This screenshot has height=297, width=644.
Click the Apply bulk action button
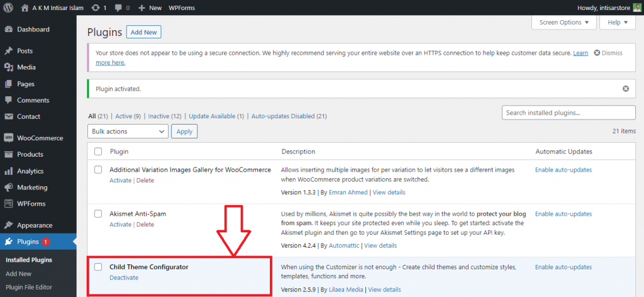click(184, 132)
